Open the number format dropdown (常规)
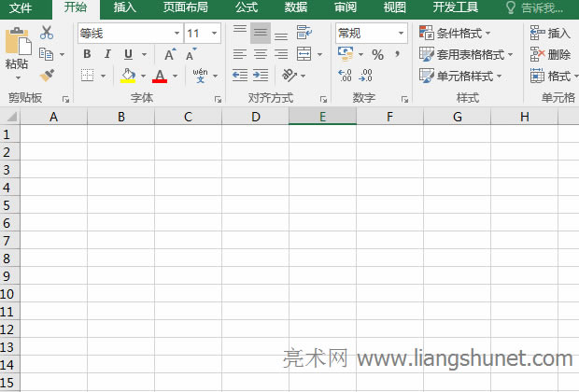This screenshot has height=392, width=579. coord(401,33)
